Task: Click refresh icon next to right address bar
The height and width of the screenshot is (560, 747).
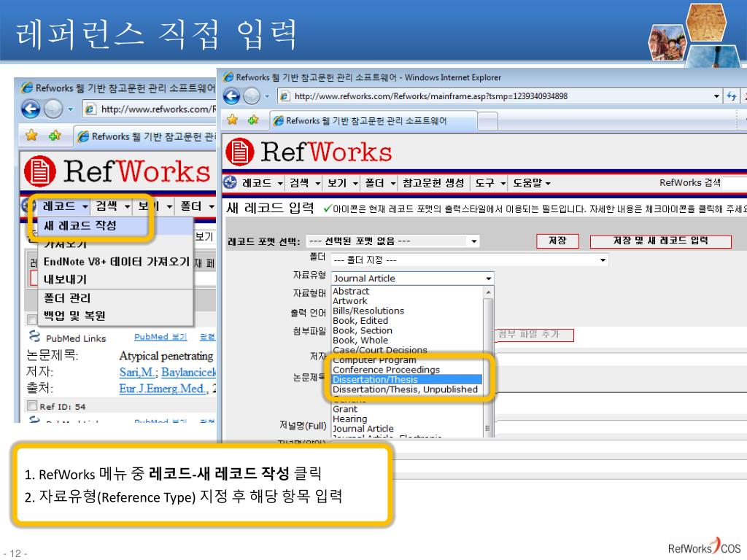Action: coord(731,96)
